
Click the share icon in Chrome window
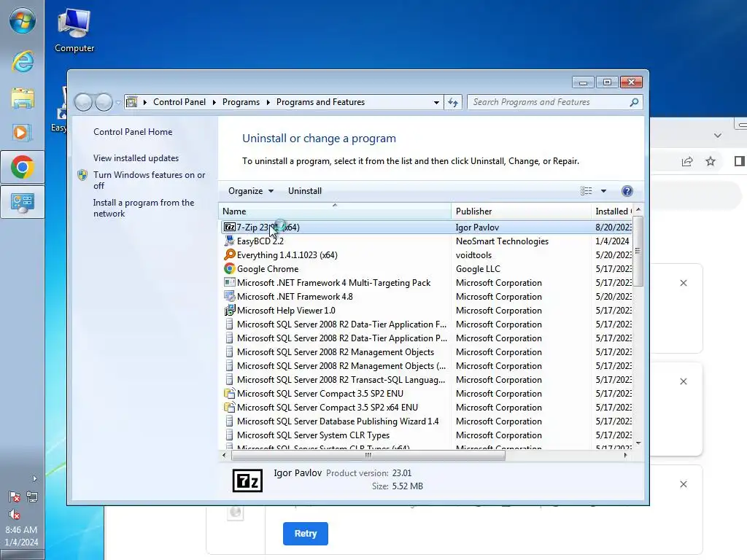pyautogui.click(x=687, y=161)
